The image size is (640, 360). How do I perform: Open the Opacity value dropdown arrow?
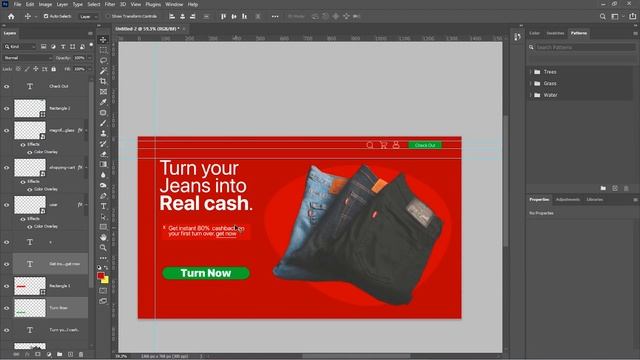pos(90,58)
